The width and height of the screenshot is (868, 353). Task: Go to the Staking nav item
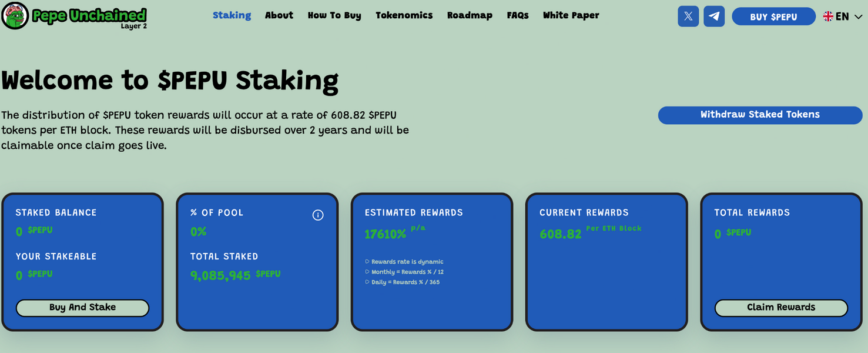pyautogui.click(x=232, y=15)
